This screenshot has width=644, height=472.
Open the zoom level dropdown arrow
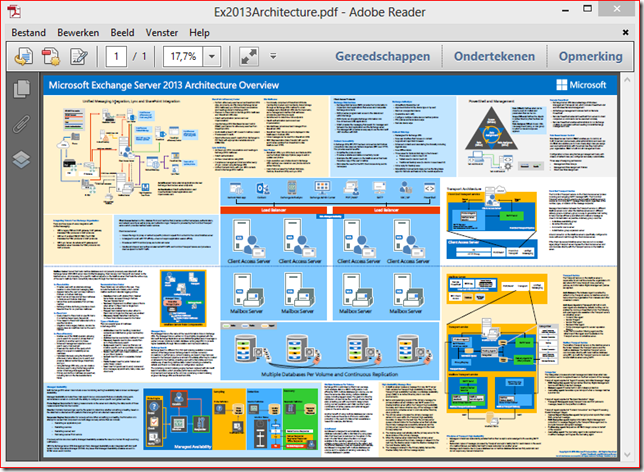tap(212, 56)
